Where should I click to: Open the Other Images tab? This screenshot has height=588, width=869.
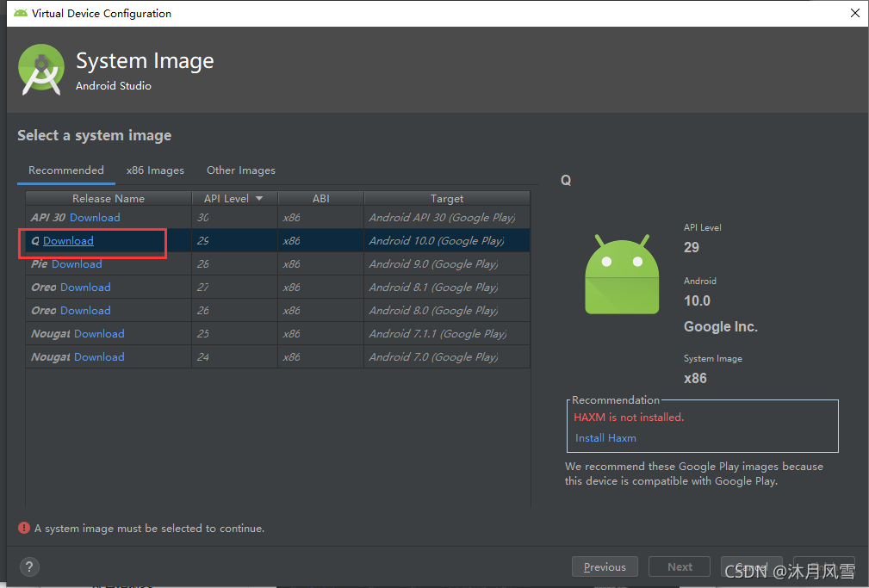241,170
